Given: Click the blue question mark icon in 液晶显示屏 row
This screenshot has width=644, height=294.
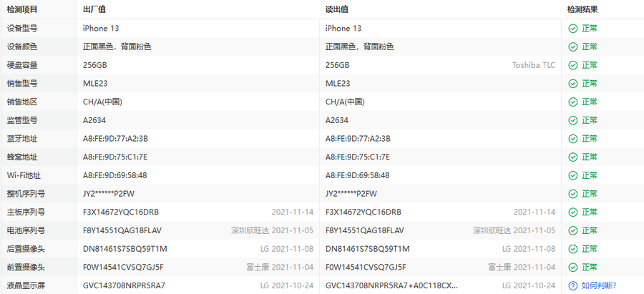Looking at the screenshot, I should (x=573, y=285).
